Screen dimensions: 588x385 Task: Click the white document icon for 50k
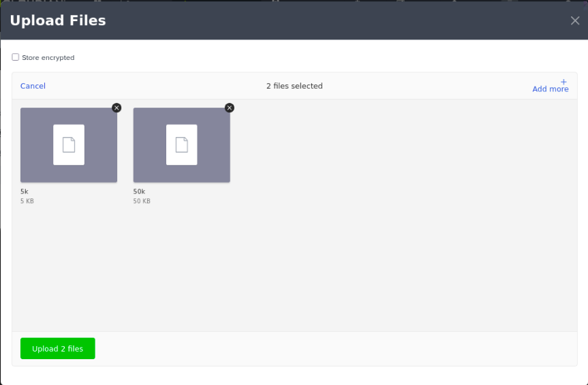point(181,144)
